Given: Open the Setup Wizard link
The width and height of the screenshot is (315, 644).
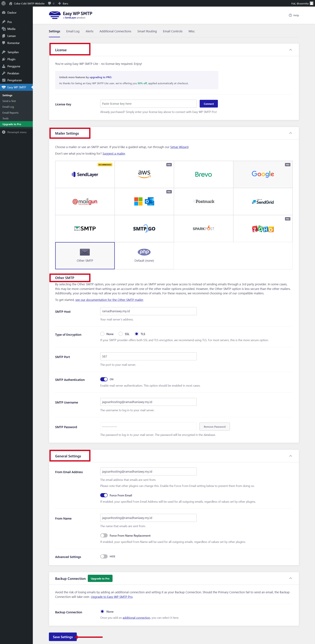Looking at the screenshot, I should pos(179,147).
